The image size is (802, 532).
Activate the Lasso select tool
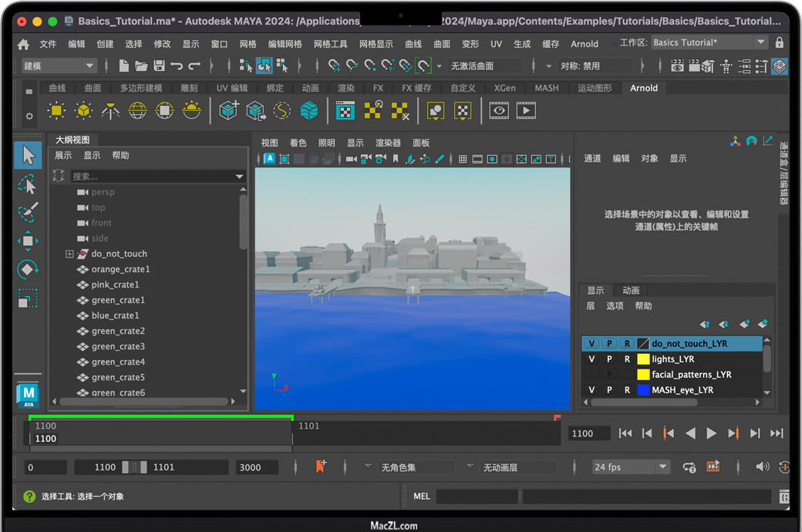[x=28, y=184]
